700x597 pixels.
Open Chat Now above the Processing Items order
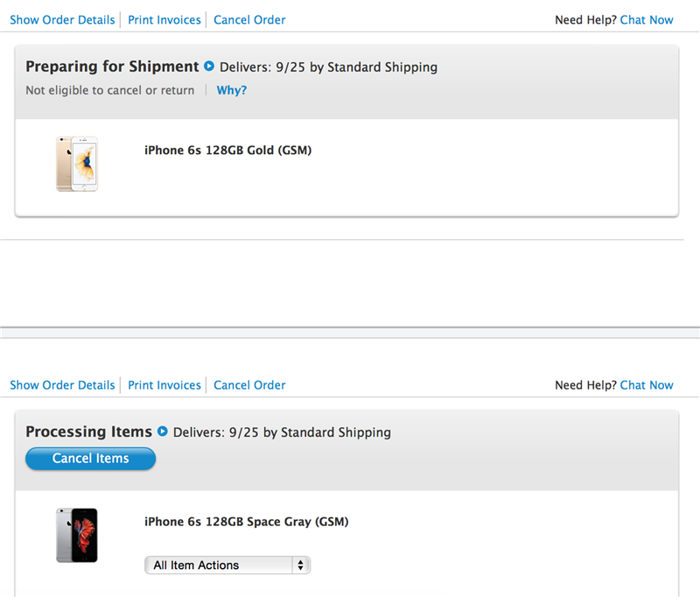(647, 384)
